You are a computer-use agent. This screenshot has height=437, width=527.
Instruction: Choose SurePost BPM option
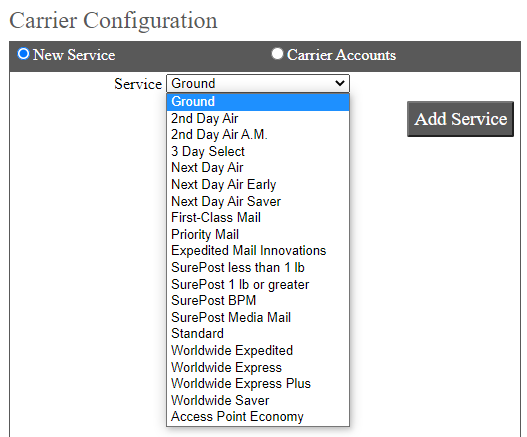point(258,301)
